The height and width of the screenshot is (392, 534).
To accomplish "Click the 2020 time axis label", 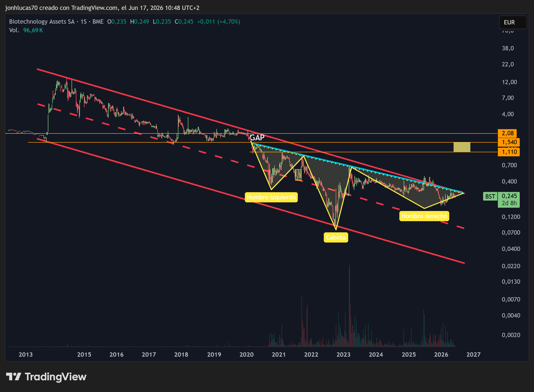I will pyautogui.click(x=246, y=354).
